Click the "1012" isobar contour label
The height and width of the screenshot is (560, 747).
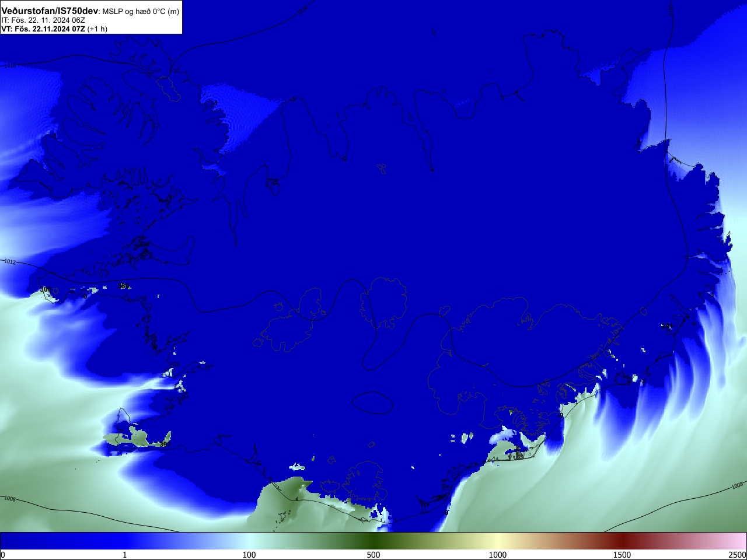point(10,262)
